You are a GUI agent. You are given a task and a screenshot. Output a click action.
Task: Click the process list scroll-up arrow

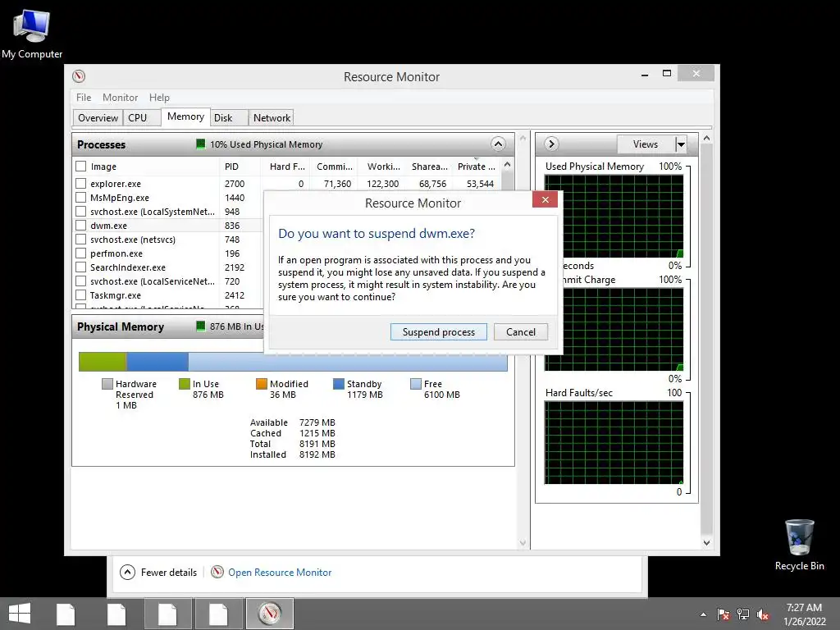click(507, 165)
